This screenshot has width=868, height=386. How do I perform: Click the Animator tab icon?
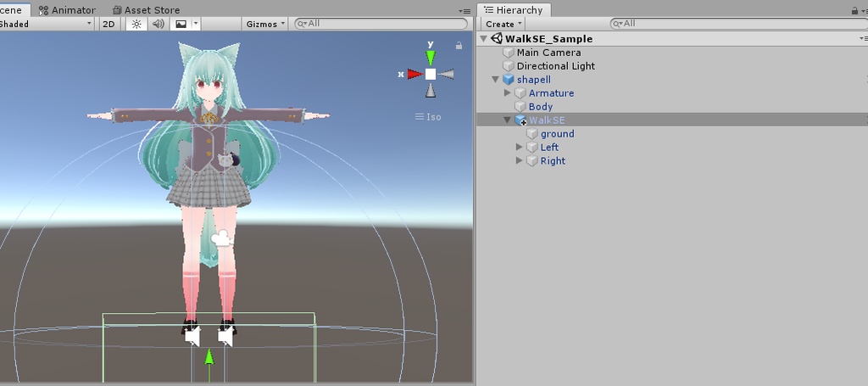click(x=43, y=10)
